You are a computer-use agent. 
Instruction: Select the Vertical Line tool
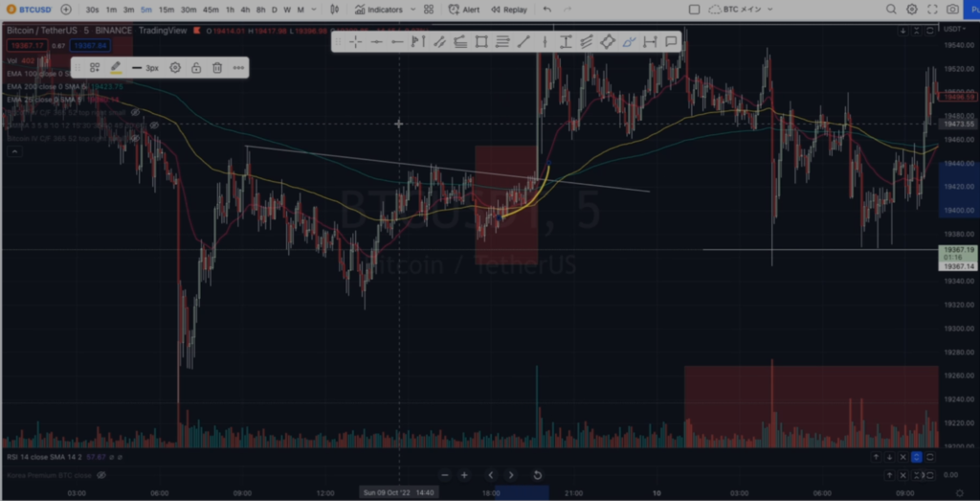pyautogui.click(x=545, y=42)
